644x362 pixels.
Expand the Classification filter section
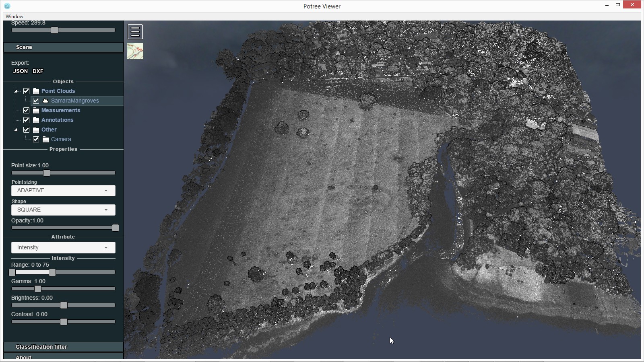click(x=63, y=347)
